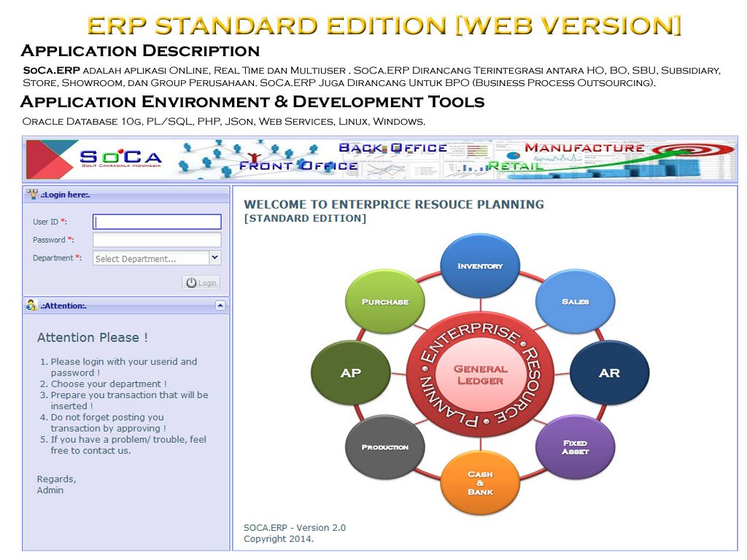This screenshot has height=560, width=747.
Task: Select the Inventory module circle
Action: click(x=480, y=265)
